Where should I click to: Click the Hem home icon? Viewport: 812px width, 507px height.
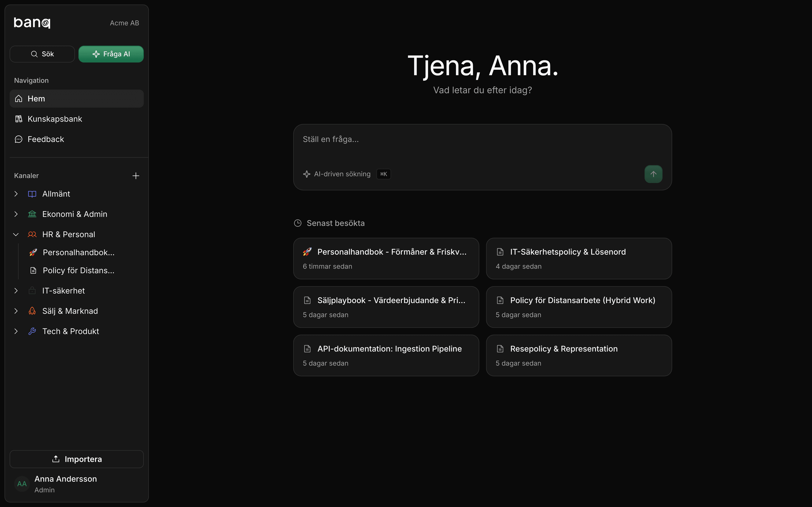pyautogui.click(x=18, y=98)
